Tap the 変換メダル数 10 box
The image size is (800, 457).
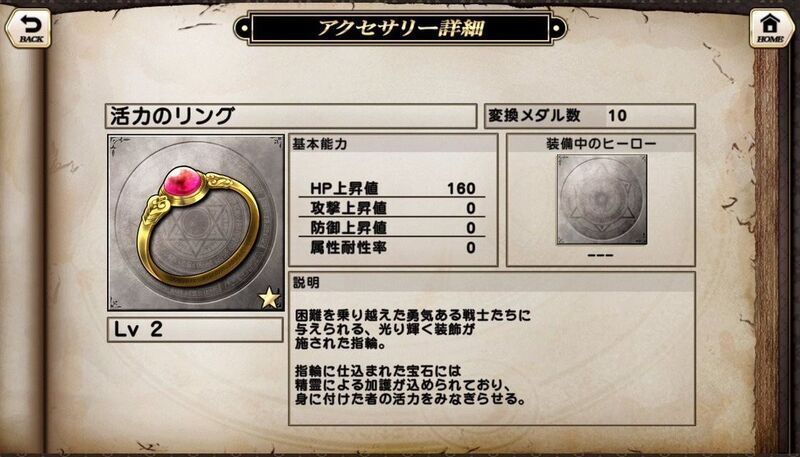[x=590, y=116]
